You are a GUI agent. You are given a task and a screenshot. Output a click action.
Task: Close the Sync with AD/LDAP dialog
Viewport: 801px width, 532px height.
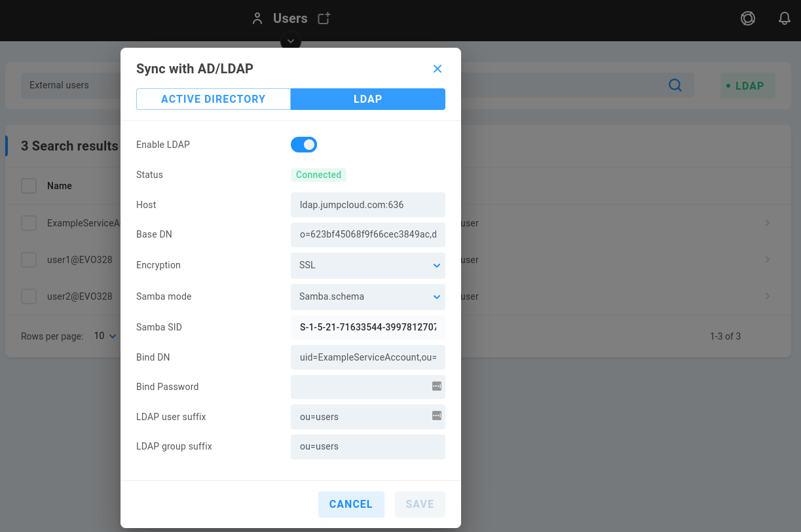(x=438, y=69)
